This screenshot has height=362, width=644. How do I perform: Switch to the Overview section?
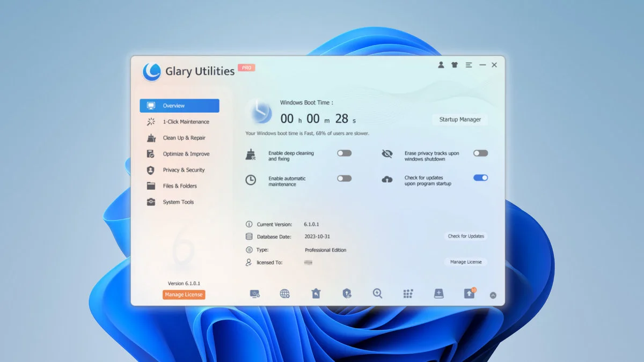(x=179, y=106)
